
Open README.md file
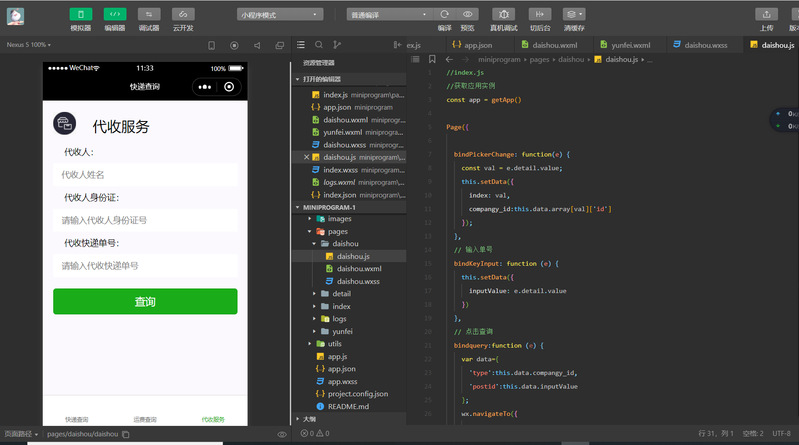349,406
